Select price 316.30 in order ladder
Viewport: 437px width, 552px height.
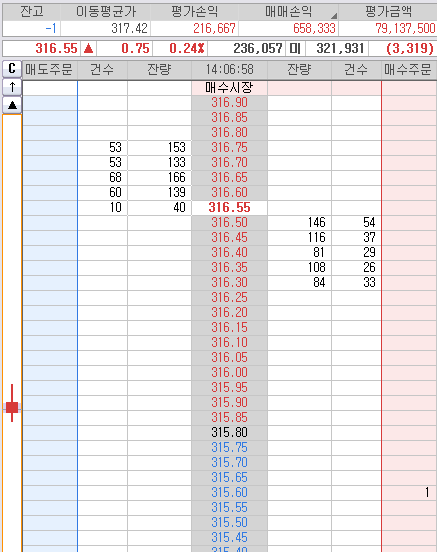coord(229,283)
